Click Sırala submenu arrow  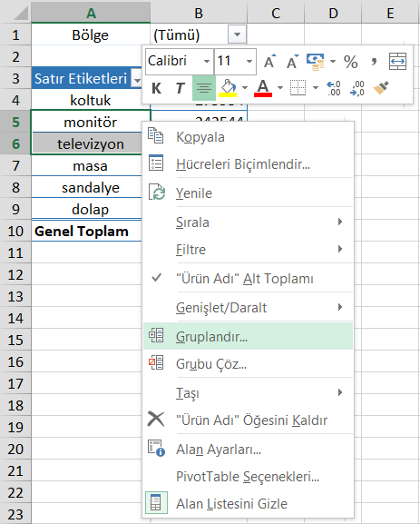tap(340, 222)
